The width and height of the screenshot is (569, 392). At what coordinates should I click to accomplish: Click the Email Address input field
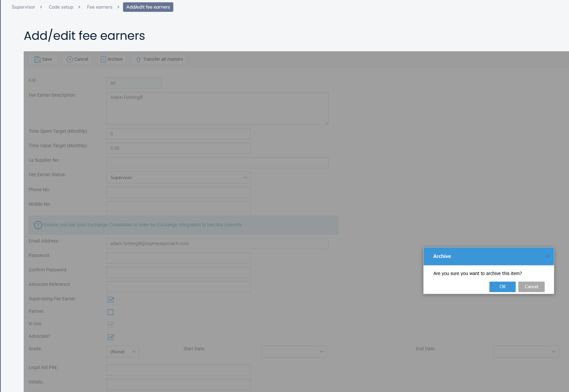217,243
